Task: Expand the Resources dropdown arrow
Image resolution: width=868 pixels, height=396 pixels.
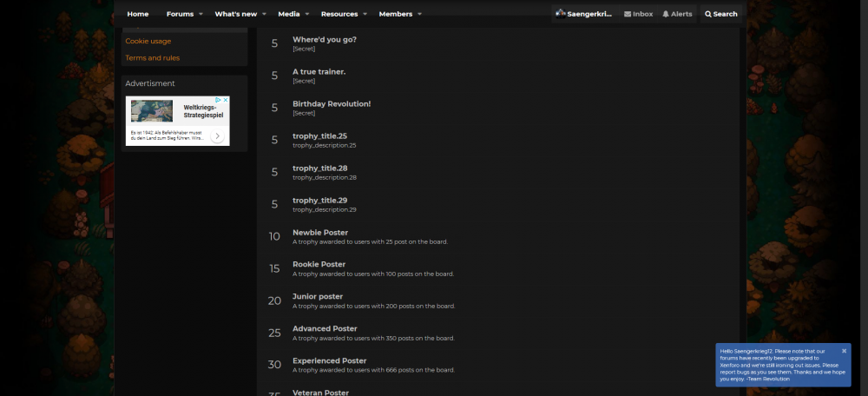Action: [365, 14]
